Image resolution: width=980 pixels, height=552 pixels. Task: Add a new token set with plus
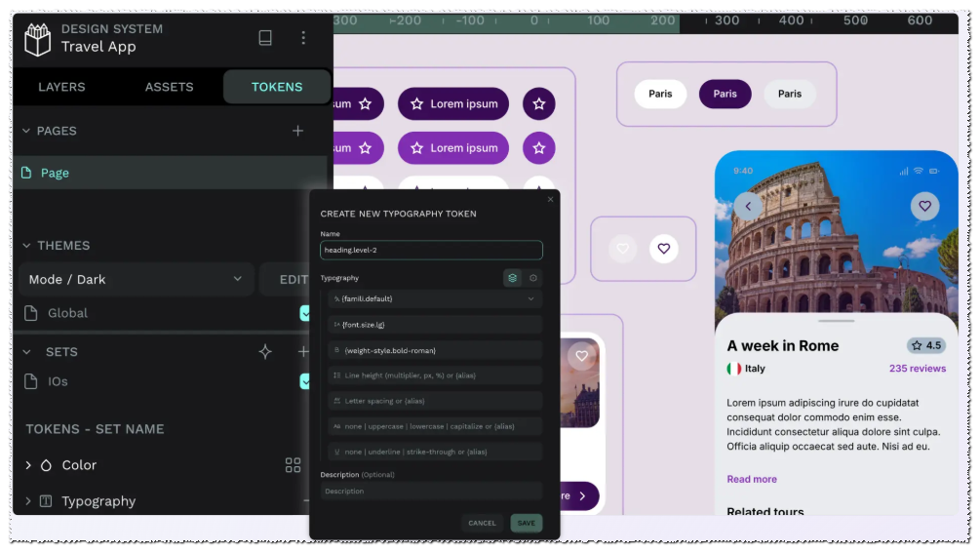tap(303, 351)
